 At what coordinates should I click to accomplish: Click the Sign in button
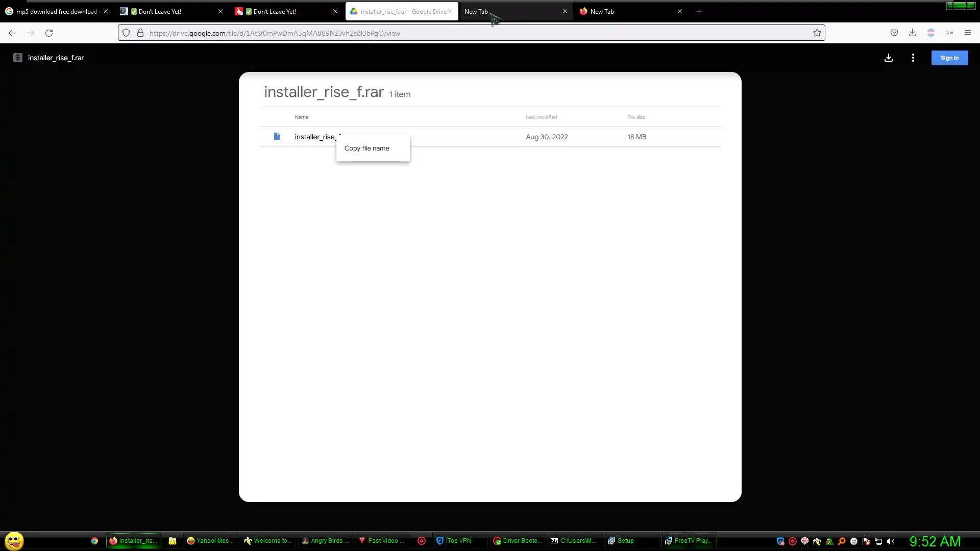[949, 58]
